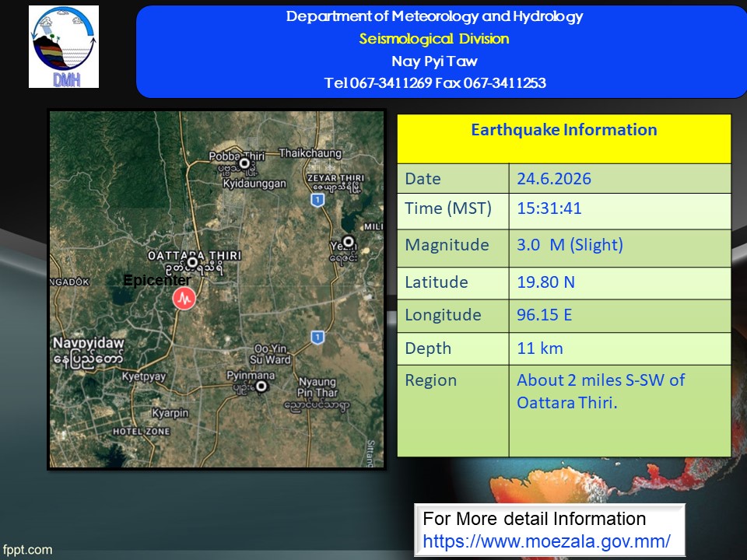Click the 'NGADOK' map label
This screenshot has width=747, height=560.
point(69,282)
